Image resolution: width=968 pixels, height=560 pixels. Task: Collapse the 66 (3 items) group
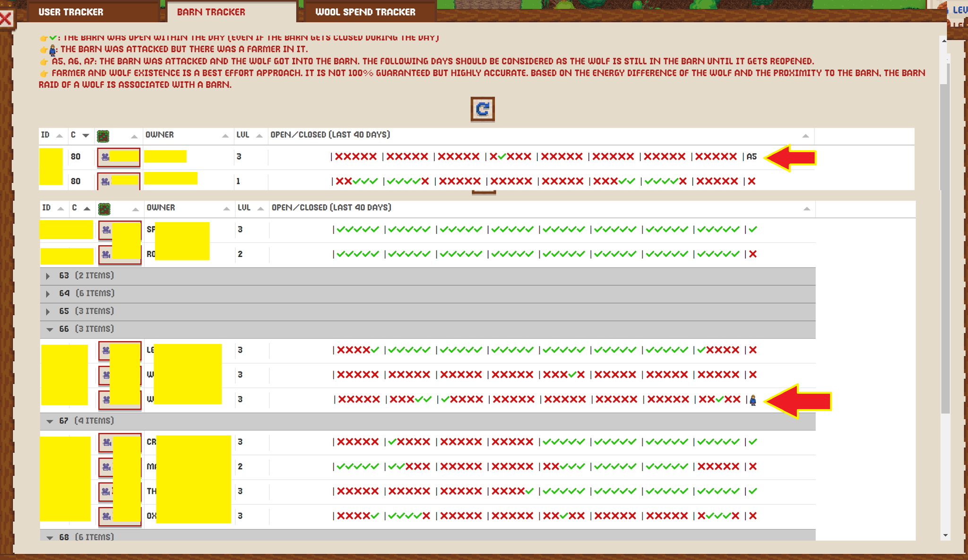[49, 329]
